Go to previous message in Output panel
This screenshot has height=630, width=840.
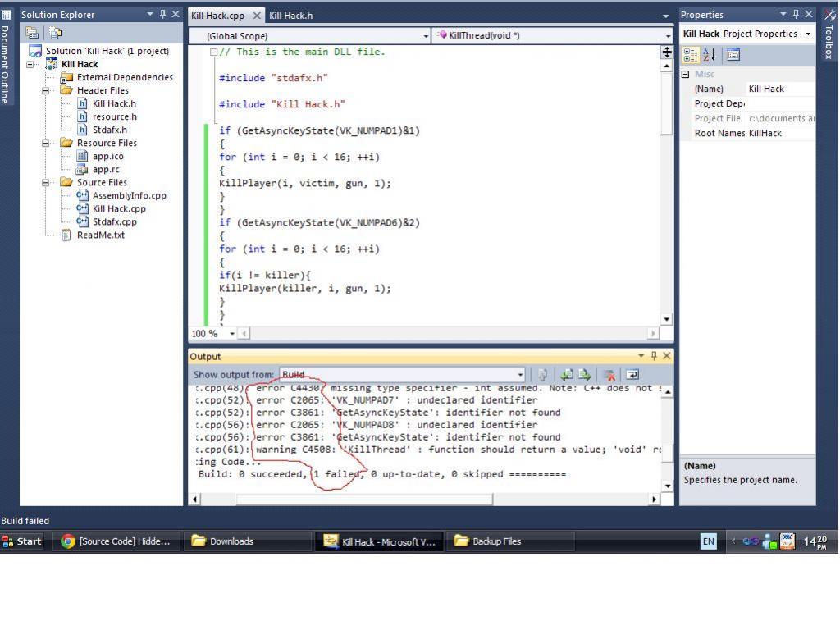point(566,375)
